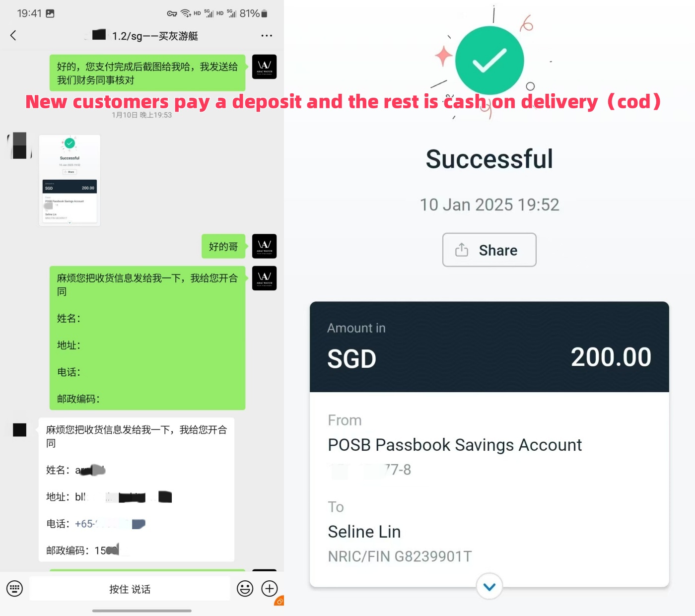695x616 pixels.
Task: Tap the battery status icon
Action: tap(264, 13)
